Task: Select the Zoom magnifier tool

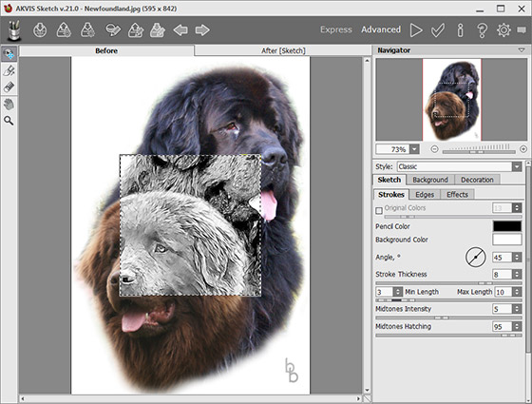Action: (x=9, y=121)
